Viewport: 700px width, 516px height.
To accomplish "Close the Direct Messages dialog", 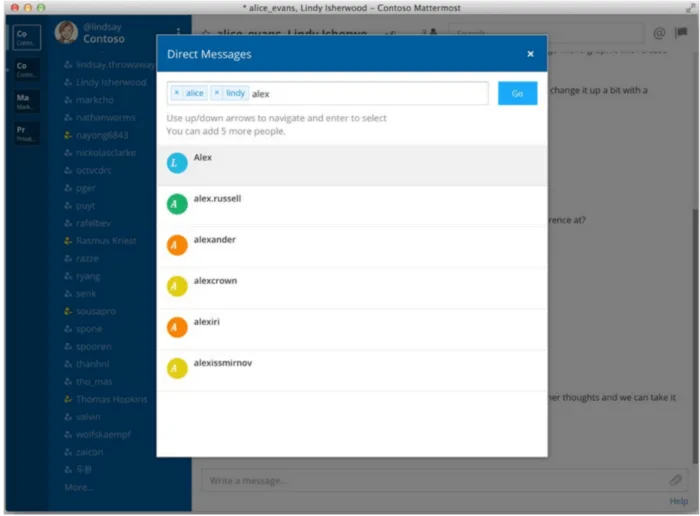I will click(530, 54).
